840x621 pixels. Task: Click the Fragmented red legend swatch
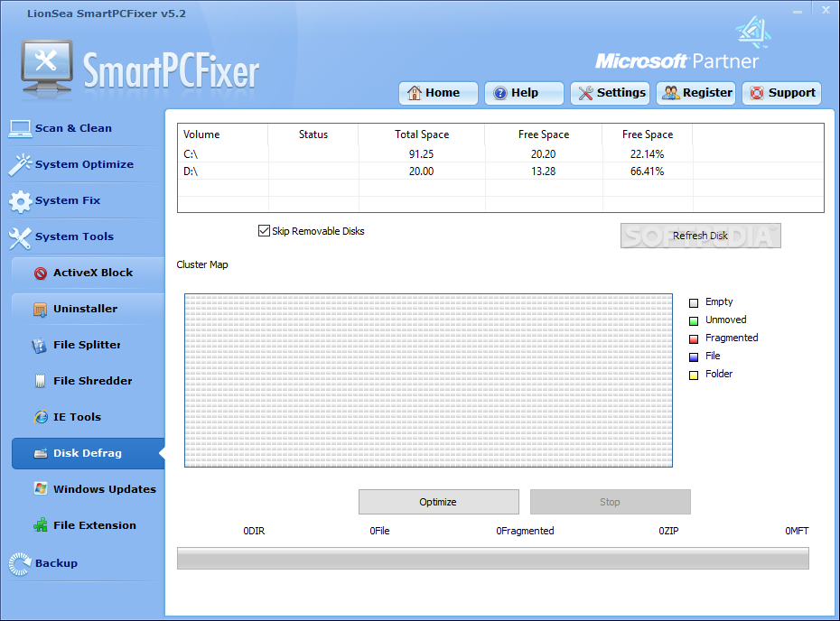pyautogui.click(x=694, y=338)
